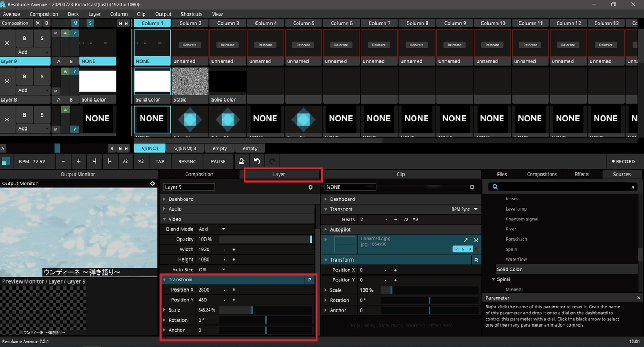Click the Layer 9 name input field
The image size is (644, 347).
point(188,187)
